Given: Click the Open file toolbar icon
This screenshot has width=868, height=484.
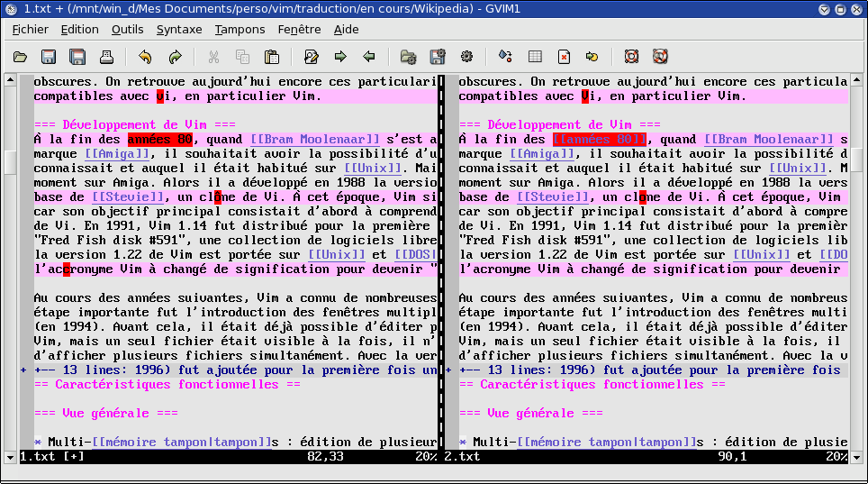Looking at the screenshot, I should point(20,57).
